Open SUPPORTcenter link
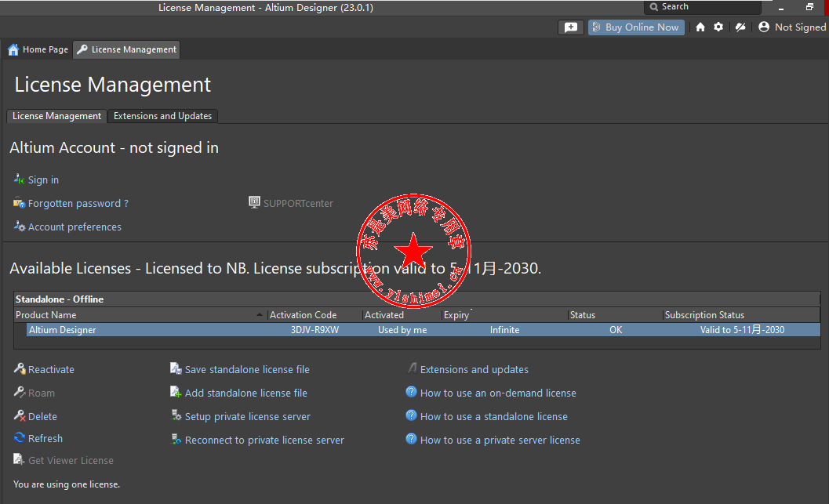This screenshot has height=504, width=829. 298,203
